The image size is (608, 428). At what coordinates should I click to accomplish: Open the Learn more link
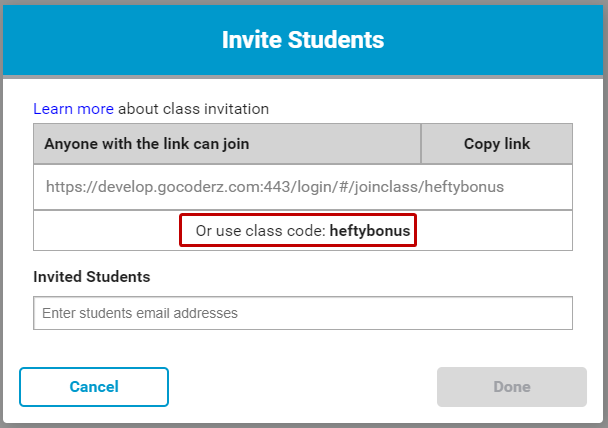pyautogui.click(x=73, y=108)
